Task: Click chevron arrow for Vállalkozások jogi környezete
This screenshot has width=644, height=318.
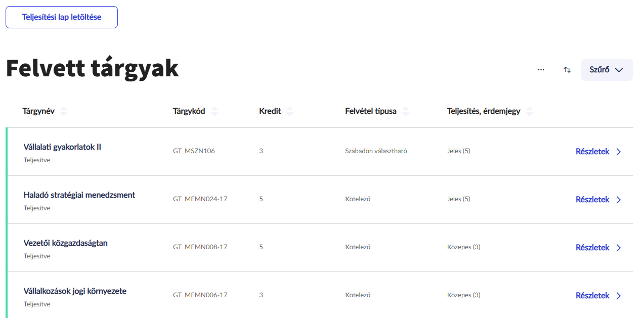Action: coord(619,296)
